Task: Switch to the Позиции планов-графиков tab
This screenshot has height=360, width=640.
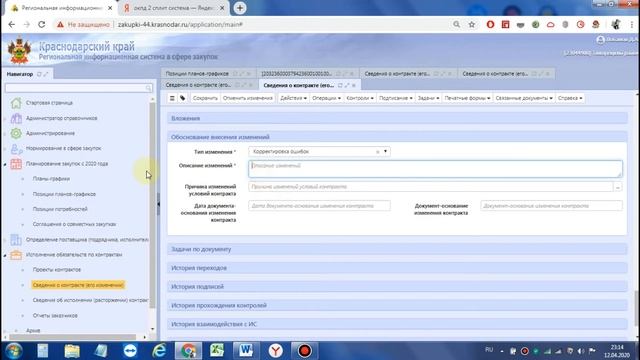Action: (x=197, y=74)
